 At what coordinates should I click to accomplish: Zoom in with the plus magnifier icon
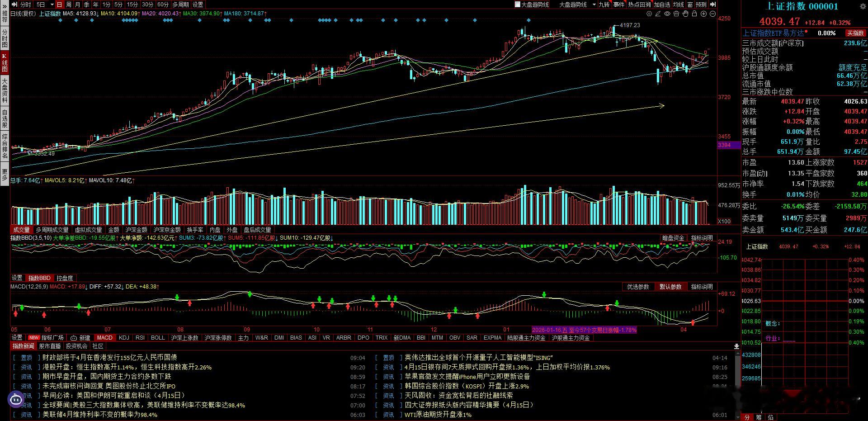tap(703, 14)
